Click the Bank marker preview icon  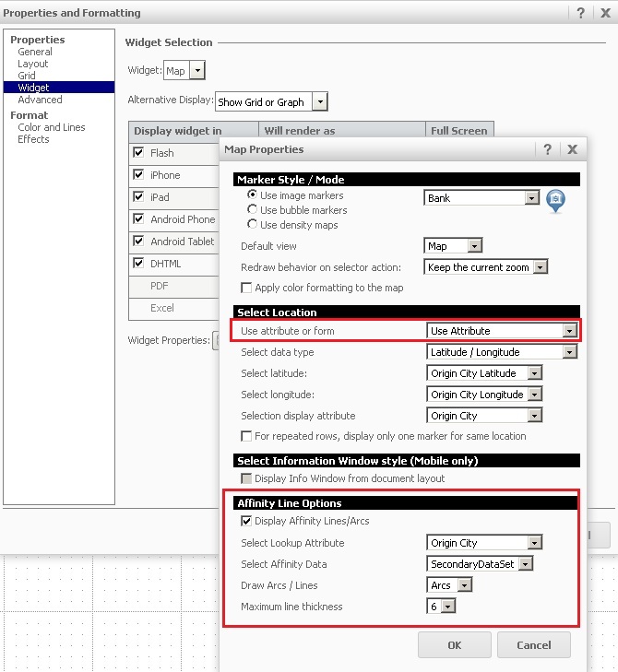pyautogui.click(x=555, y=200)
